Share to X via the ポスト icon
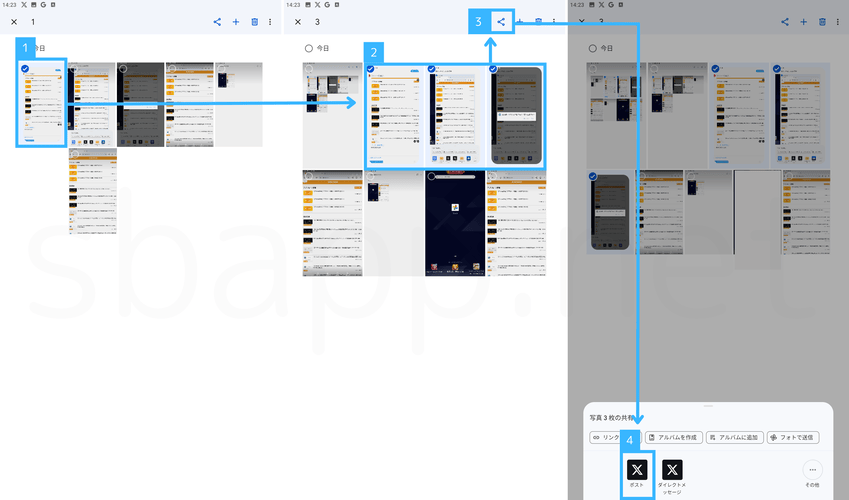Image resolution: width=849 pixels, height=500 pixels. point(637,469)
